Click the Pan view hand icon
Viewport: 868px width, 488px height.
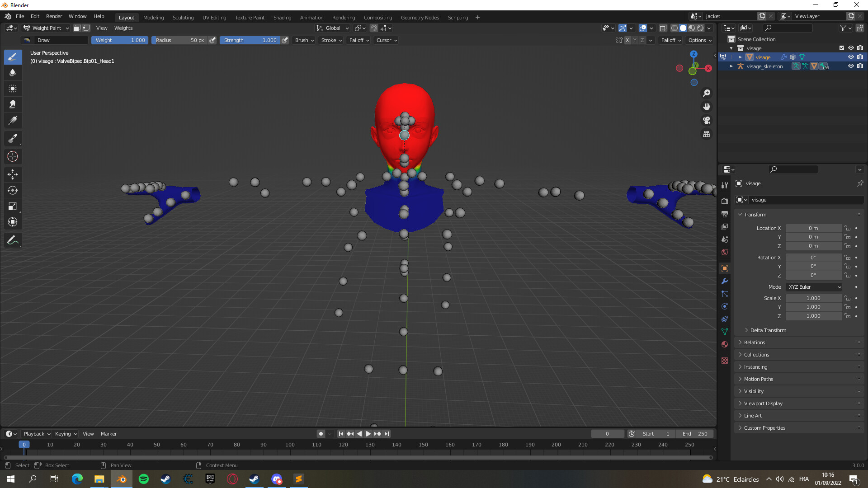(707, 107)
